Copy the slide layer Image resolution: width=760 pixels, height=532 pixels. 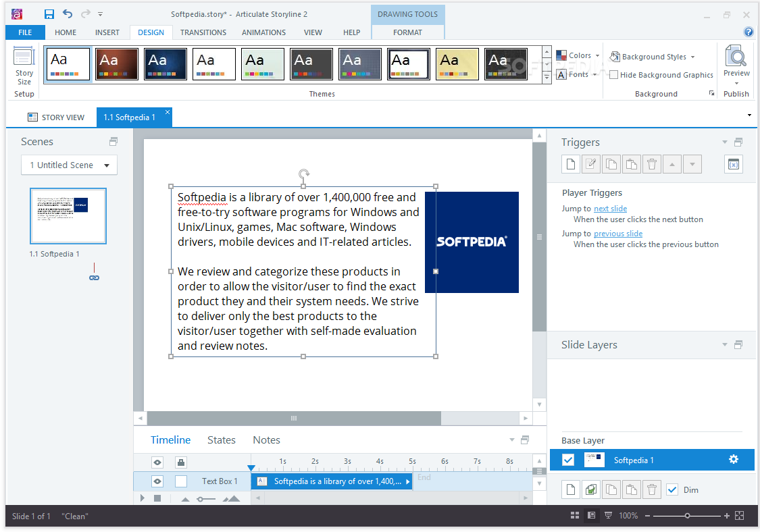pyautogui.click(x=611, y=490)
